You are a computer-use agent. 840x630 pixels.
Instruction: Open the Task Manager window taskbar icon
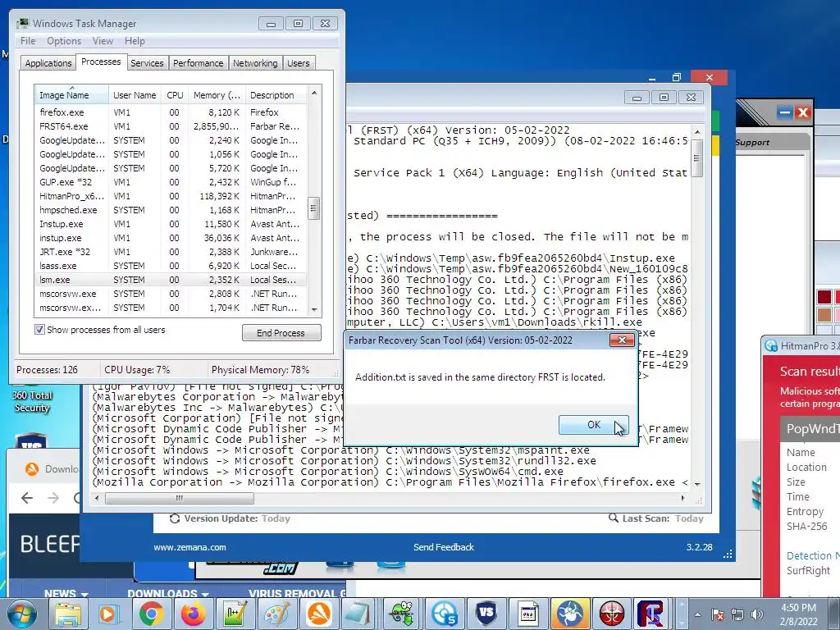pos(527,614)
